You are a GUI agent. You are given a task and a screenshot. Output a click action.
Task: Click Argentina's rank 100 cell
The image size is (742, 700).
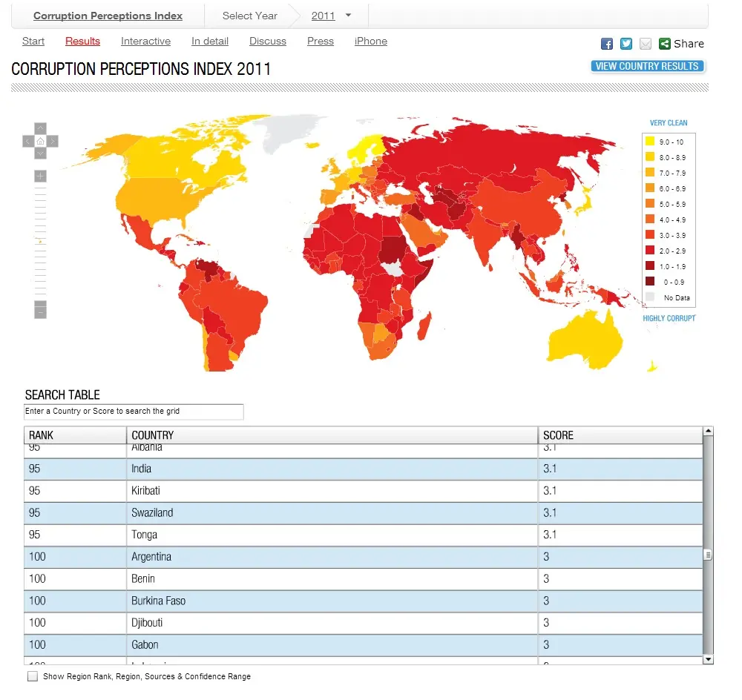tap(75, 557)
